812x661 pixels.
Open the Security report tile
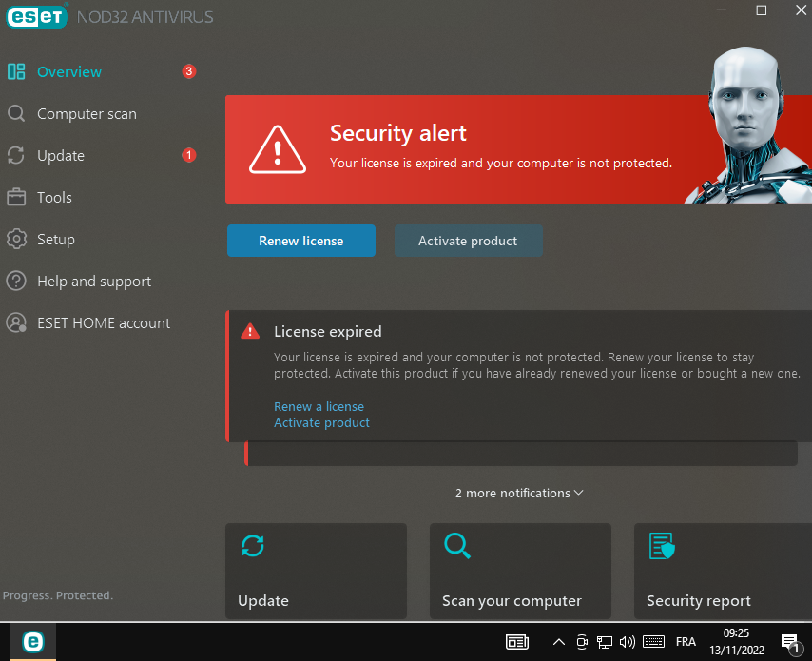click(x=723, y=571)
